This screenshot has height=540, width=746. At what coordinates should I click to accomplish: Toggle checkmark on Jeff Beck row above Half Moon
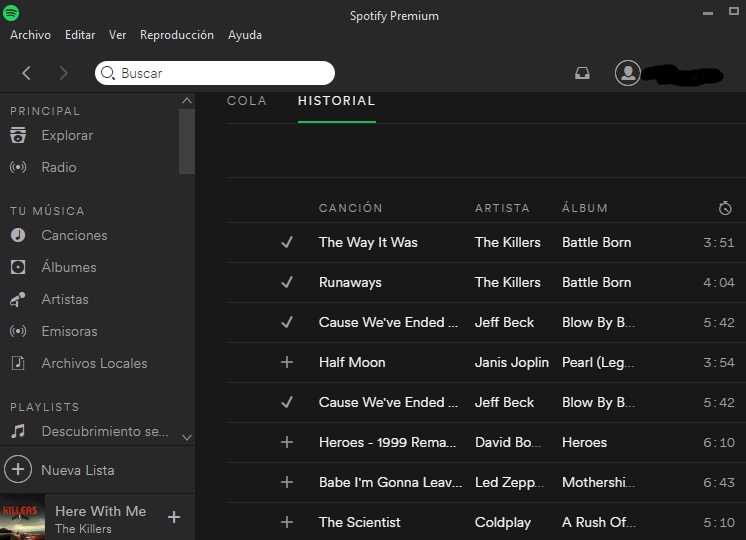point(287,322)
